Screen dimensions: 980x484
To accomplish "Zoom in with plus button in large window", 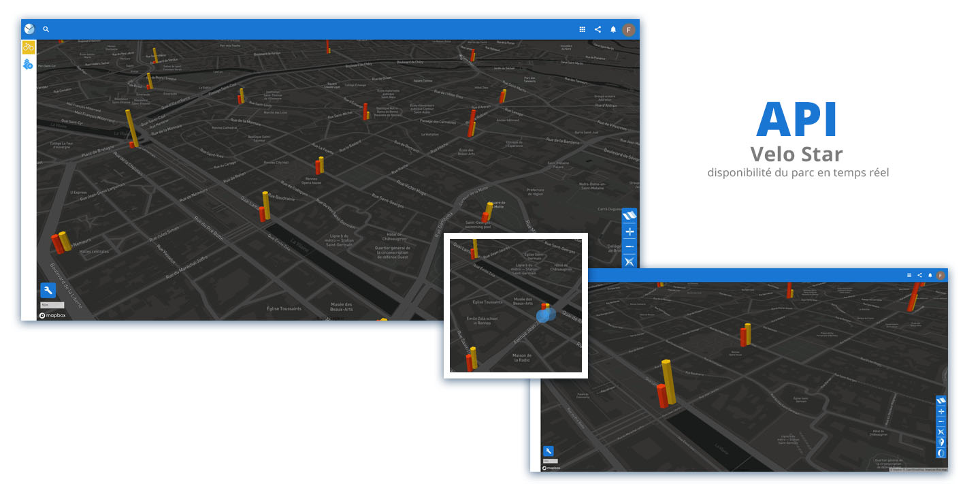I will point(630,231).
